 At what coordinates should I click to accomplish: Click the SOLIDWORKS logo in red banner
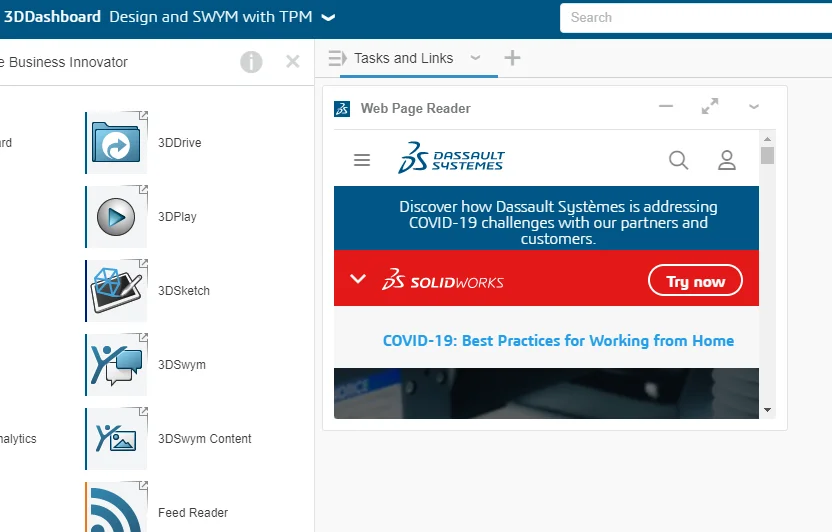pos(443,279)
